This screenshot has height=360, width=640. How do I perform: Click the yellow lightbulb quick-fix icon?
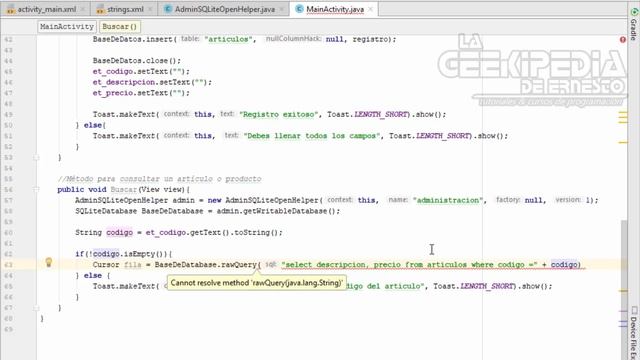[49, 262]
